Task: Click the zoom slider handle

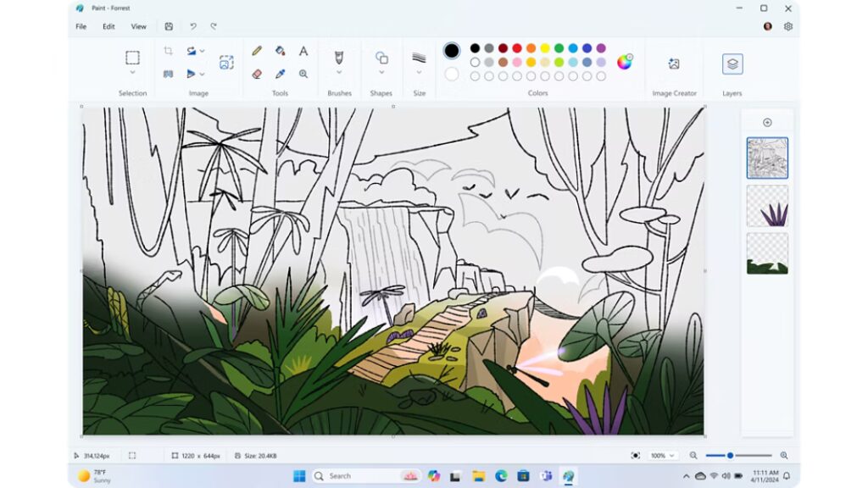Action: pos(730,455)
